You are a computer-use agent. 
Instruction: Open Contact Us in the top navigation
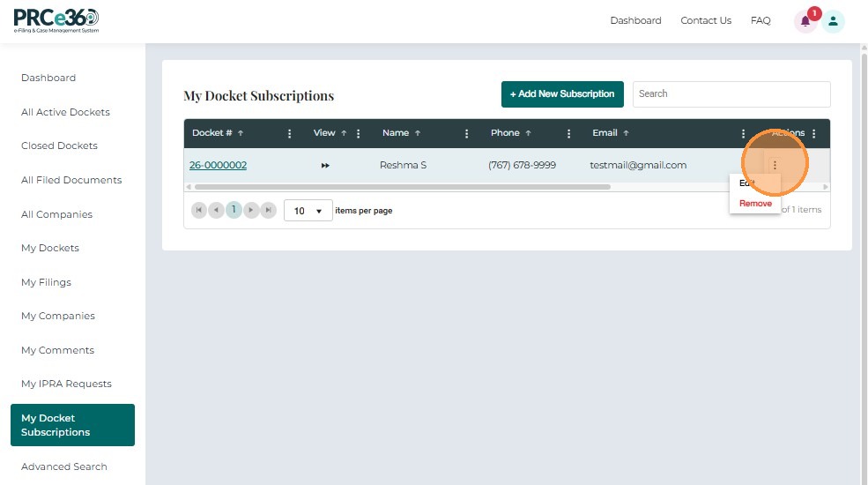(x=706, y=20)
